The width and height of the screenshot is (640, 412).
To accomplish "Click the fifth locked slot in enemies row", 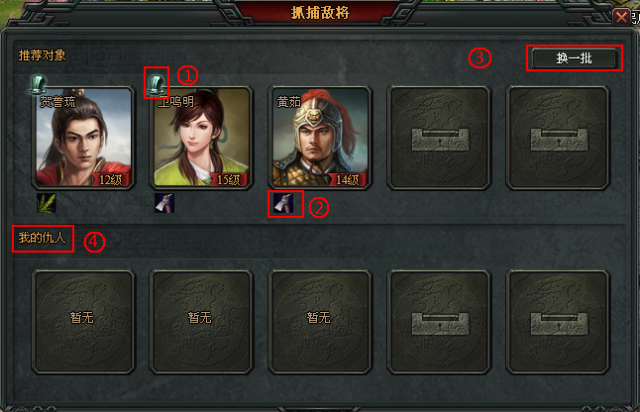I will [x=558, y=322].
